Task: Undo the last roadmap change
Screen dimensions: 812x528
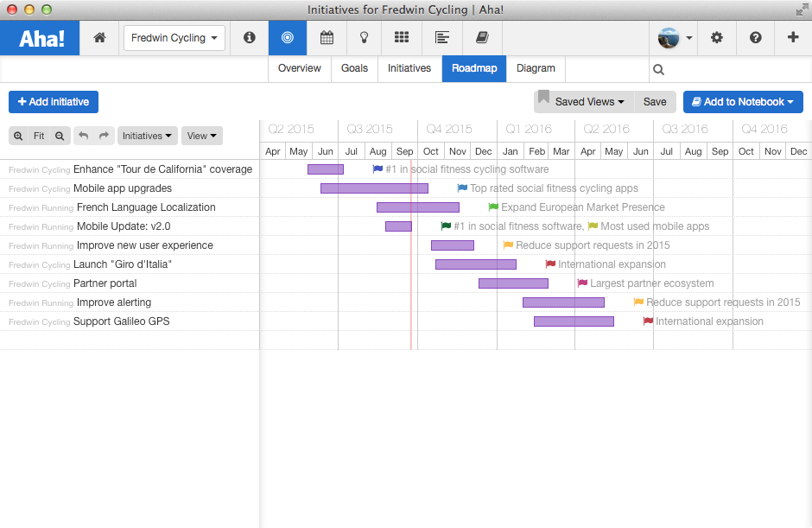Action: coord(84,136)
